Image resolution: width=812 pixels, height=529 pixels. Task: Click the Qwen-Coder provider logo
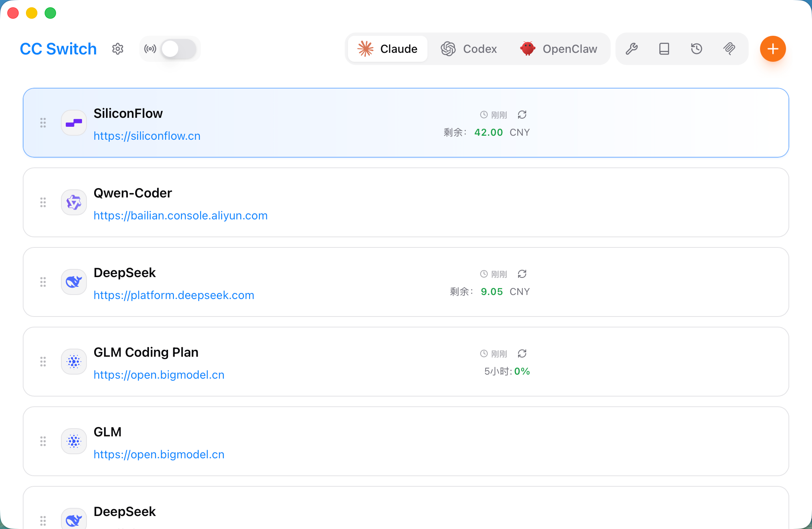[74, 202]
